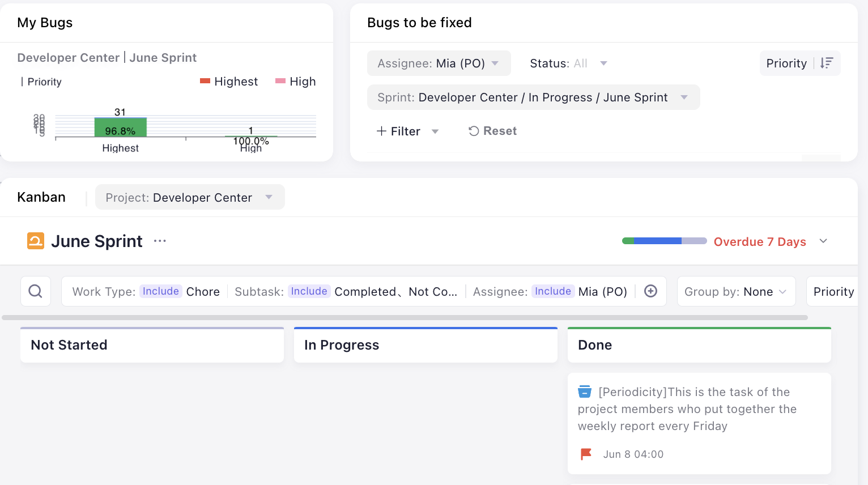Click the blue chore type icon on card
This screenshot has height=485, width=868.
(x=585, y=392)
